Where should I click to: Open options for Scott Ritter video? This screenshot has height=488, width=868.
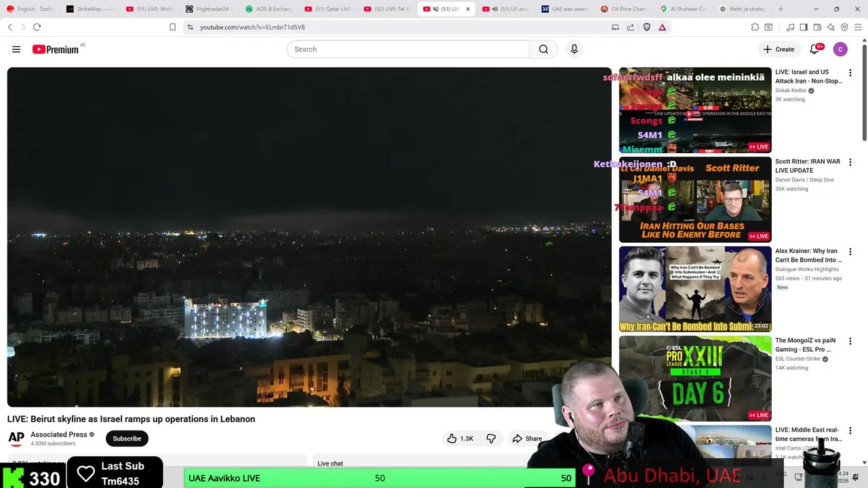[x=850, y=162]
